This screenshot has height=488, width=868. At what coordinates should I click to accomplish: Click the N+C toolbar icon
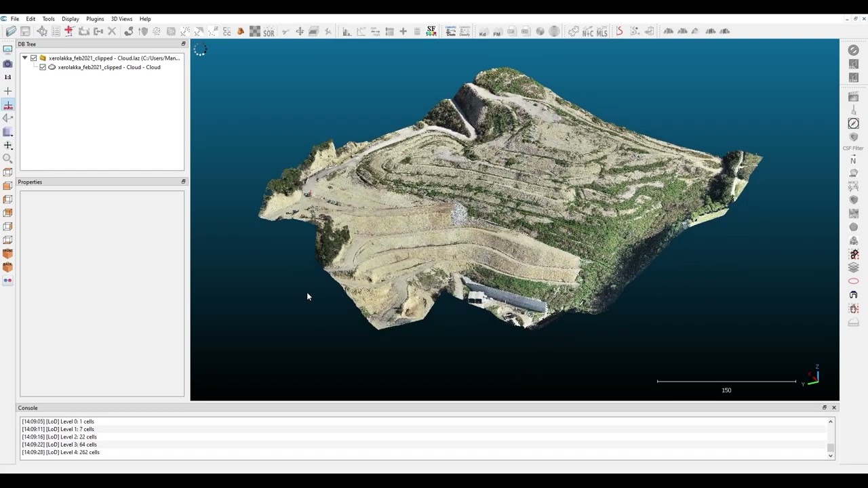click(x=587, y=32)
